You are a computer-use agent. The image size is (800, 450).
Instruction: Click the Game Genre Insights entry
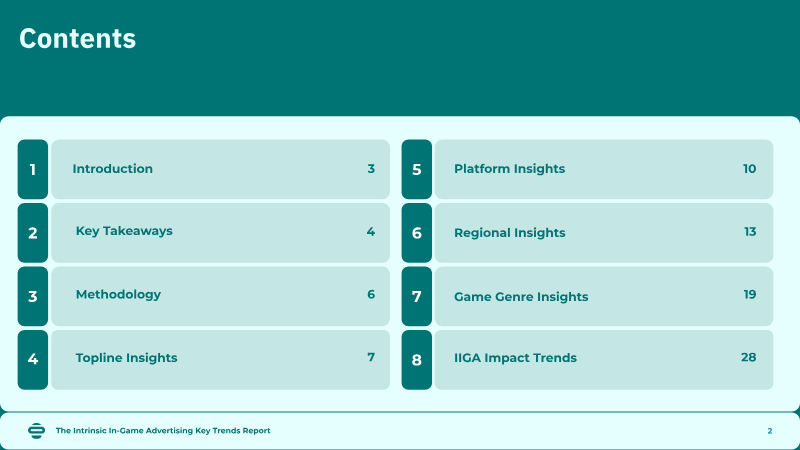click(521, 297)
